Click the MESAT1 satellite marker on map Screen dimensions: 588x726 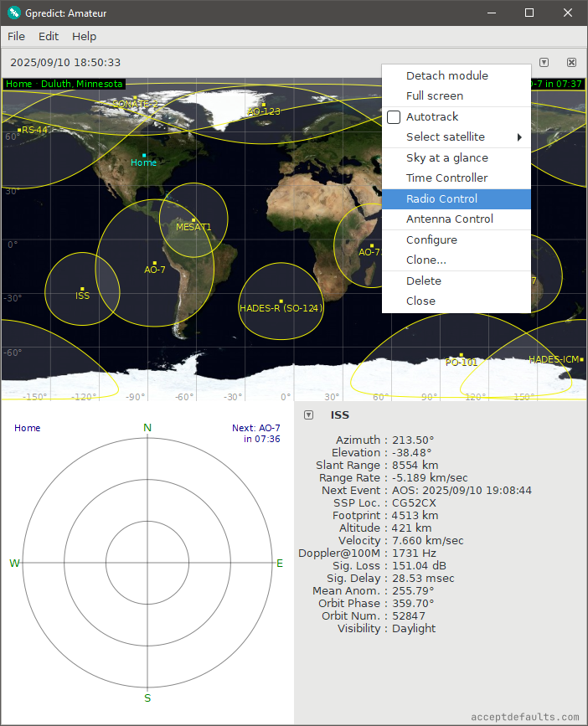(x=193, y=220)
